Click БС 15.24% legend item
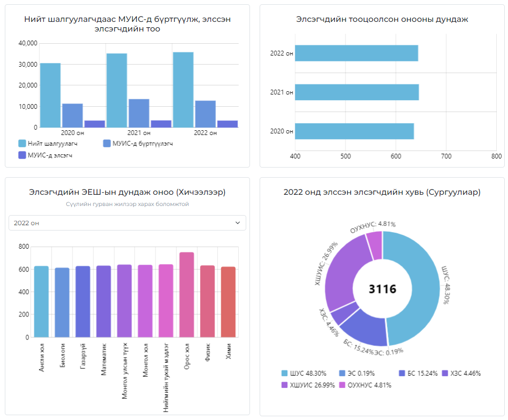Screen dimensions: 508x420 [418, 374]
